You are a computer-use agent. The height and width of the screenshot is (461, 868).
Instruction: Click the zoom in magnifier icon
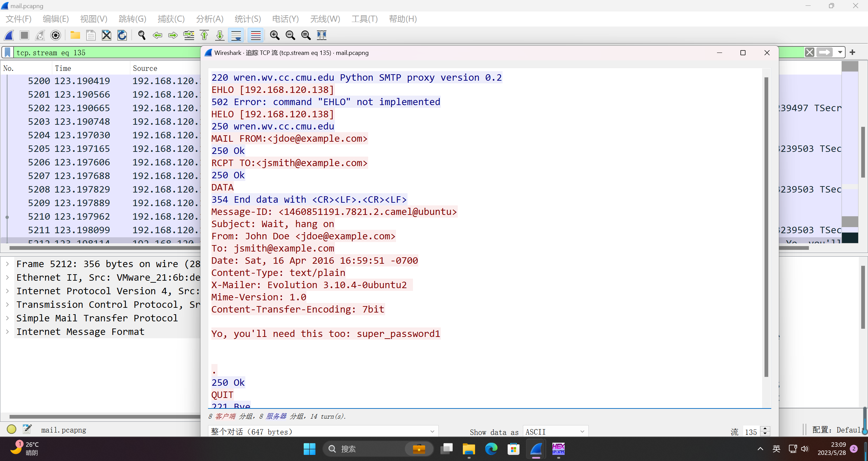point(275,35)
